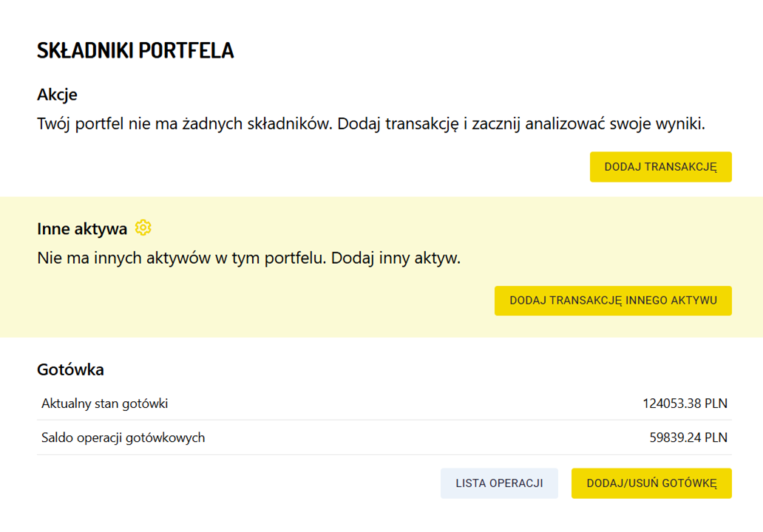The image size is (763, 532).
Task: Select the Gotówka section heading
Action: click(x=70, y=369)
